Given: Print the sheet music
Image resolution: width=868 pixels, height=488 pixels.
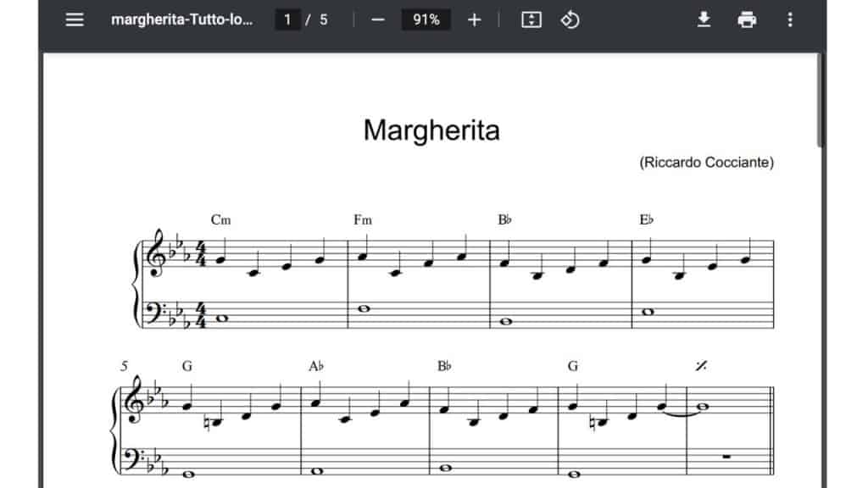Looking at the screenshot, I should coord(747,19).
